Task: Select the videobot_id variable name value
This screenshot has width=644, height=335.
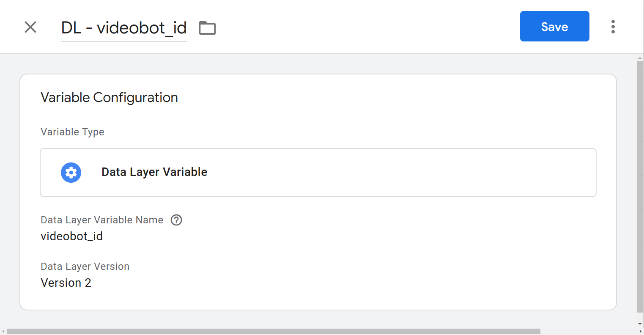Action: (x=71, y=236)
